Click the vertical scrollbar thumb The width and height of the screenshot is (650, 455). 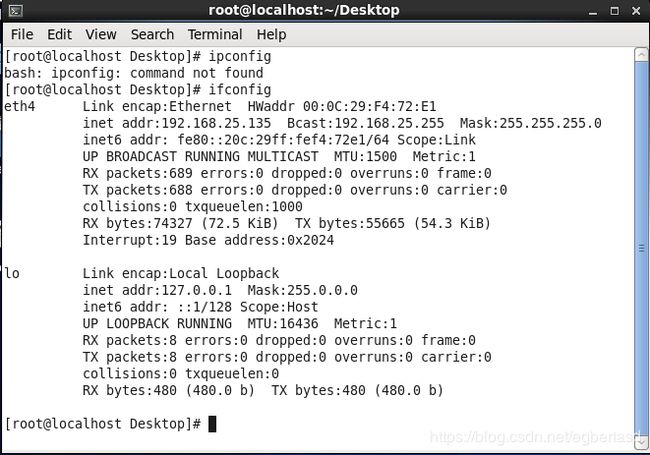click(641, 248)
